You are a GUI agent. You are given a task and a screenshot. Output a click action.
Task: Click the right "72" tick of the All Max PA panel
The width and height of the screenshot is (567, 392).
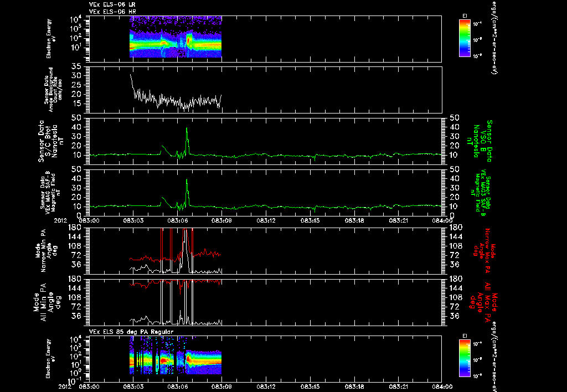click(454, 307)
